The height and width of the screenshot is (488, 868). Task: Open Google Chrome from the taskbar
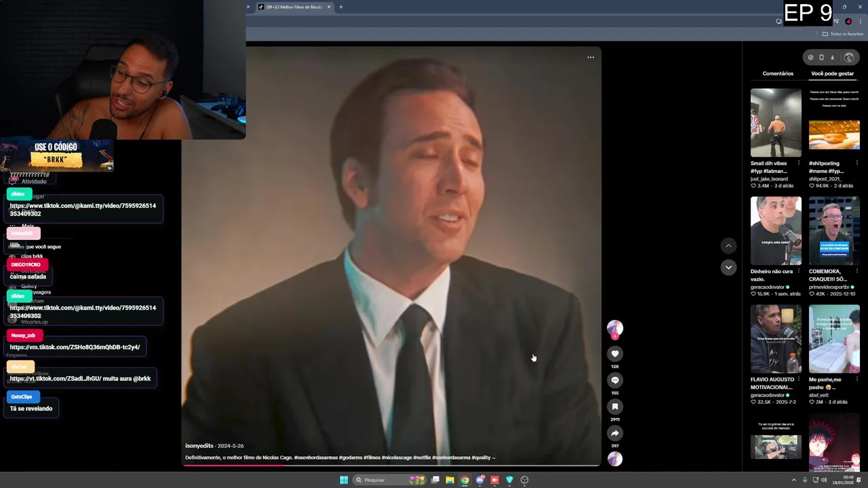coord(465,480)
